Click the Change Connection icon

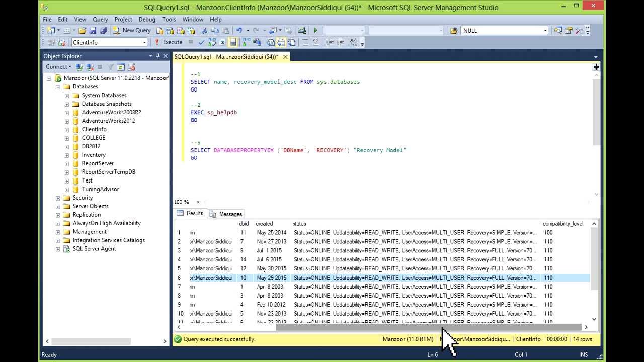tap(61, 42)
